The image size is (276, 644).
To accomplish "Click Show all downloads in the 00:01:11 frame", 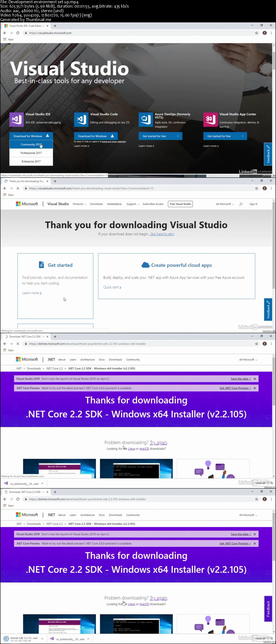I will [x=260, y=483].
